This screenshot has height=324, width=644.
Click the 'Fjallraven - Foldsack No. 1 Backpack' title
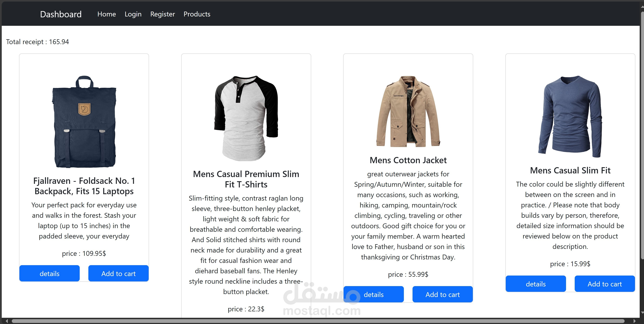[84, 186]
